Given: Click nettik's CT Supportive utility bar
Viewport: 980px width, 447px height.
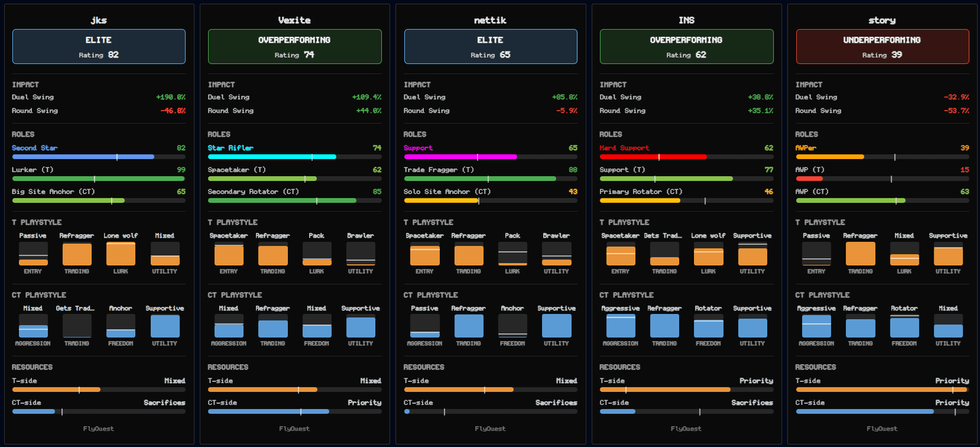Looking at the screenshot, I should [556, 326].
